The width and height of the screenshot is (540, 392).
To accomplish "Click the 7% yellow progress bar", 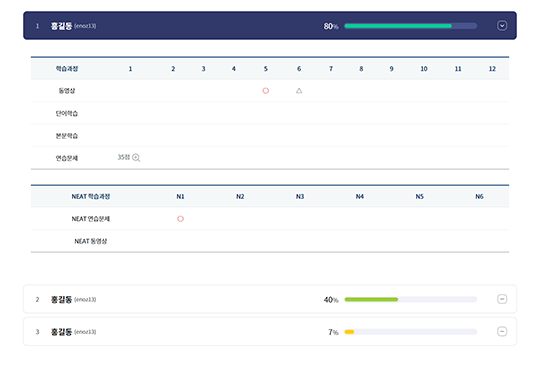I will point(411,332).
